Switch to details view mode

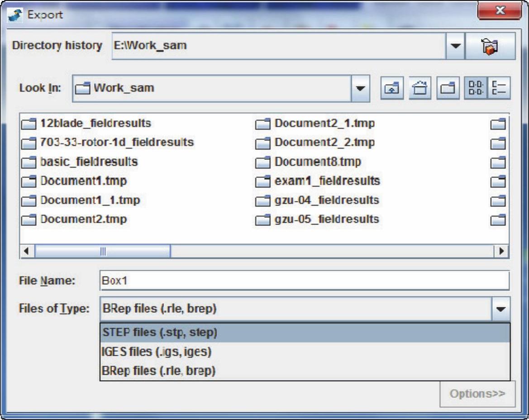500,88
